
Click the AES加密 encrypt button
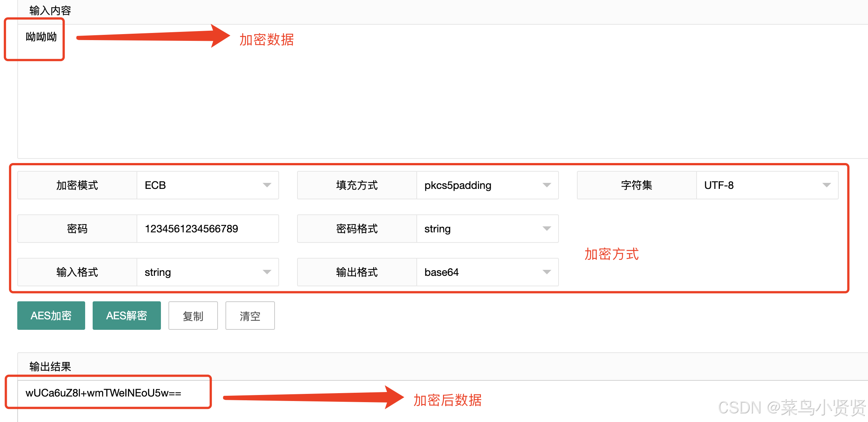[51, 315]
